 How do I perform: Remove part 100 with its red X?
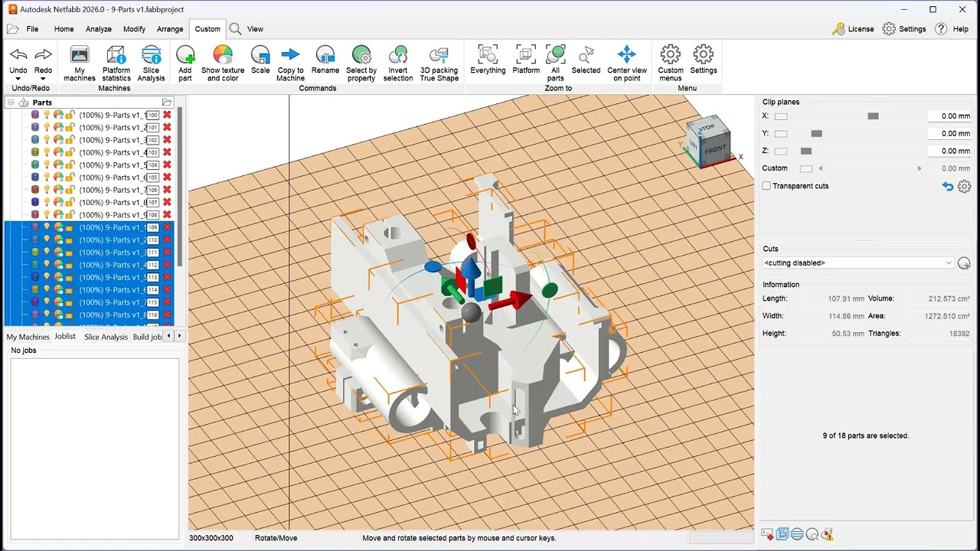click(x=167, y=115)
